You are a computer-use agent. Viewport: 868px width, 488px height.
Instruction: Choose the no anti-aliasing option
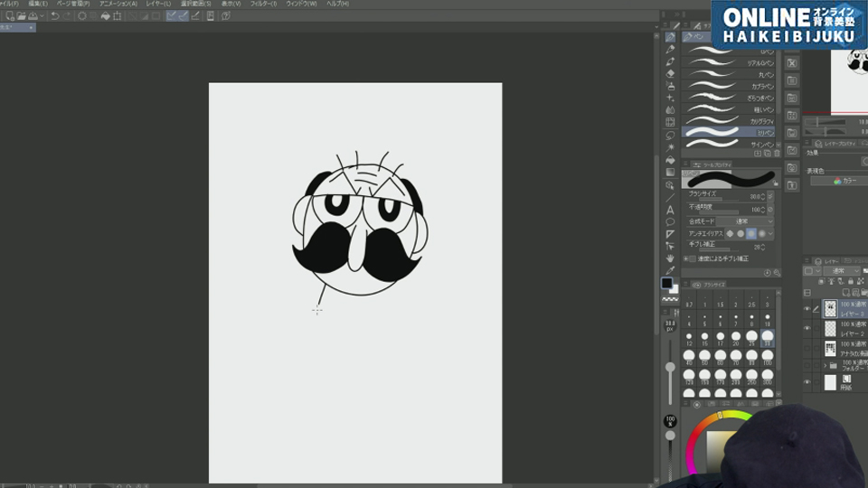pos(731,233)
